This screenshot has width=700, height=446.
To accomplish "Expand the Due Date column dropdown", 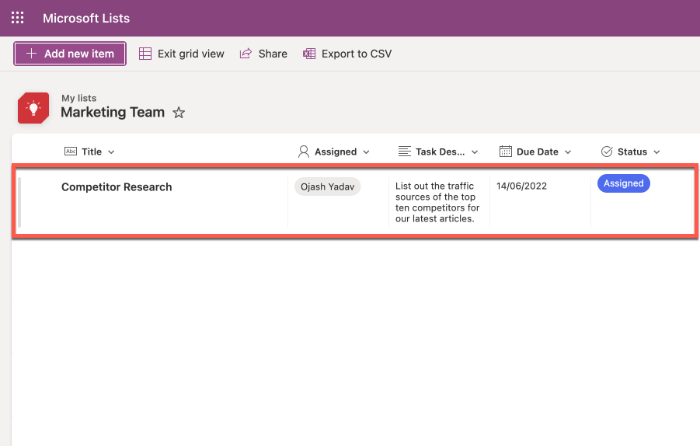I will pos(568,152).
